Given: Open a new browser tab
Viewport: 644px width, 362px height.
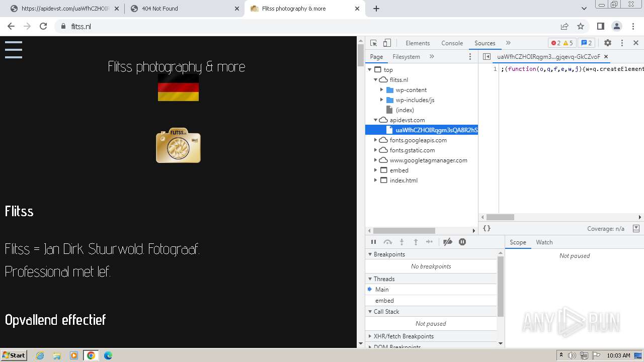Looking at the screenshot, I should 376,9.
